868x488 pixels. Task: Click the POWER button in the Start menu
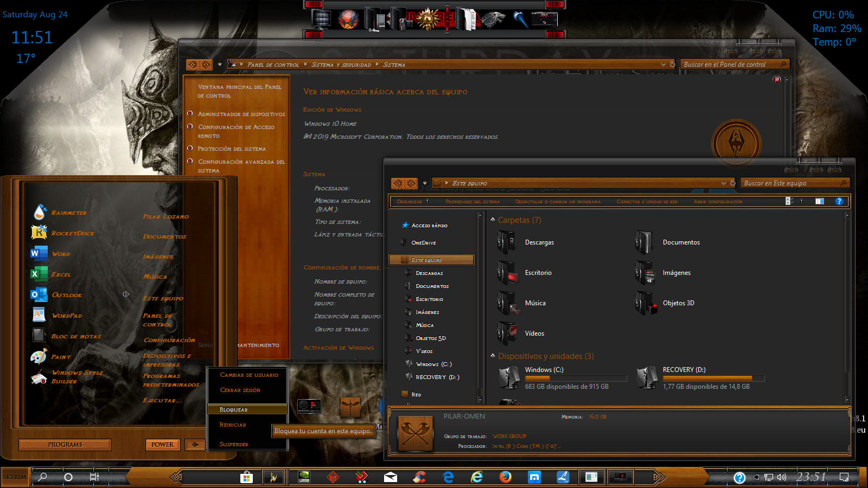[x=163, y=445]
